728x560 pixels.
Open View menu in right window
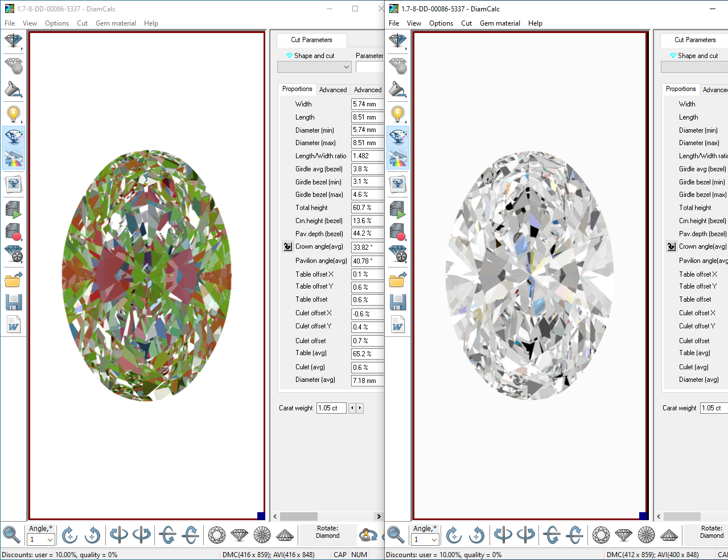(414, 23)
